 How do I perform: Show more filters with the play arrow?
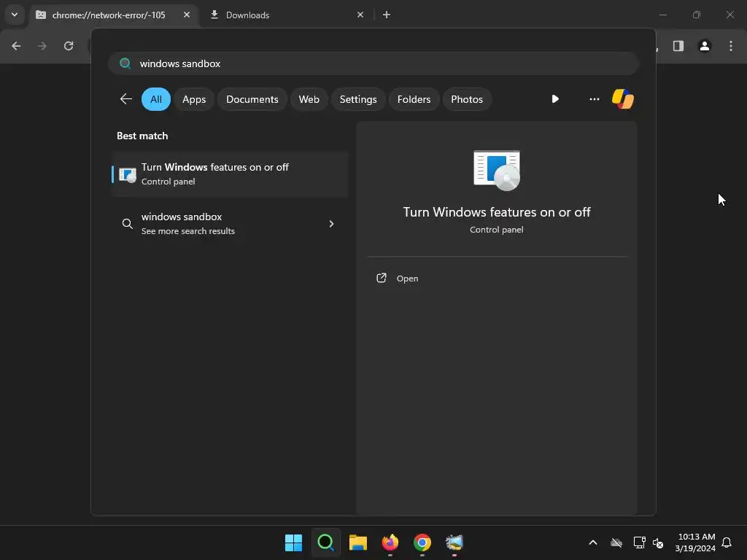(555, 99)
